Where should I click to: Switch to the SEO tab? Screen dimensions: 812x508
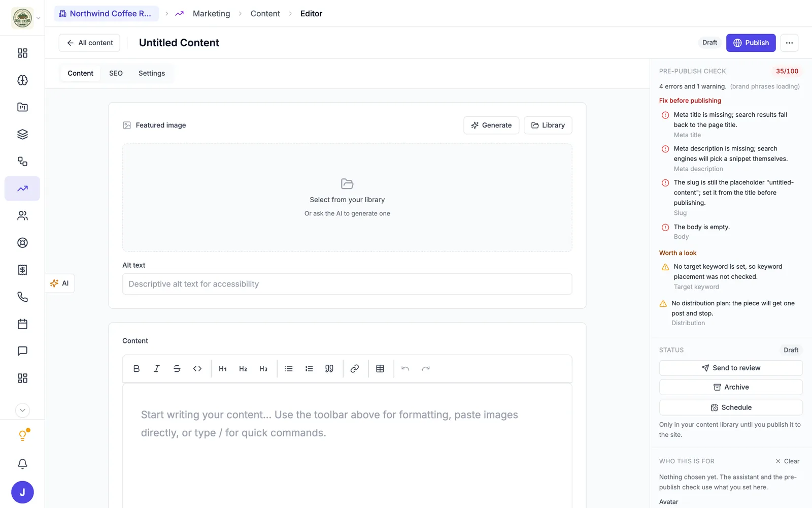116,73
